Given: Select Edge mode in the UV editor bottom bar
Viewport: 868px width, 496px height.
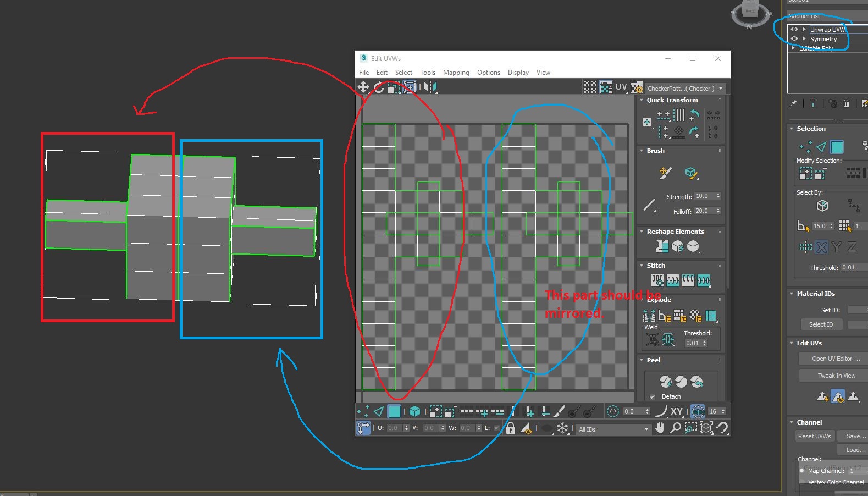Looking at the screenshot, I should tap(379, 411).
